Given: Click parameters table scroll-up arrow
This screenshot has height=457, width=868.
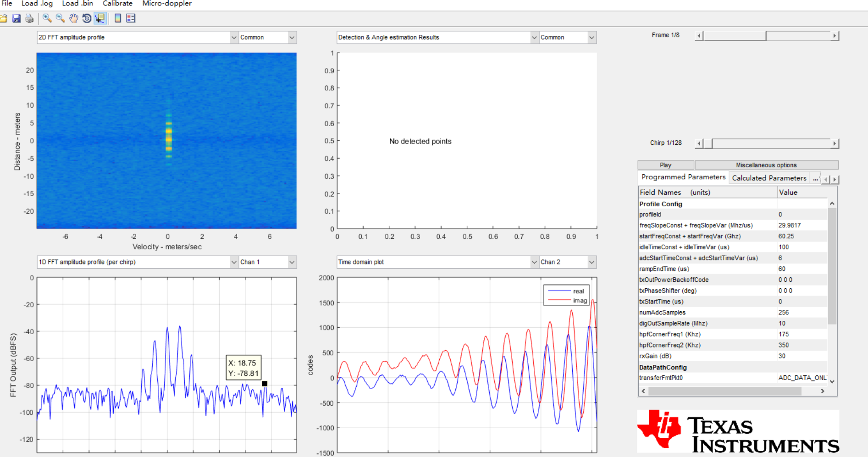Looking at the screenshot, I should coord(832,203).
